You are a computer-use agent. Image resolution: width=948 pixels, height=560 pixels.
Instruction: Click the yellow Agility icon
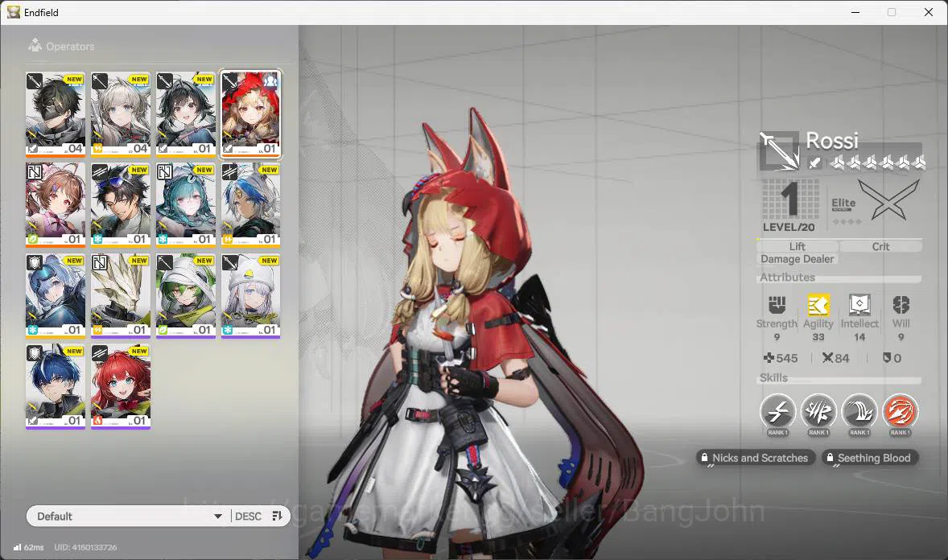(818, 305)
